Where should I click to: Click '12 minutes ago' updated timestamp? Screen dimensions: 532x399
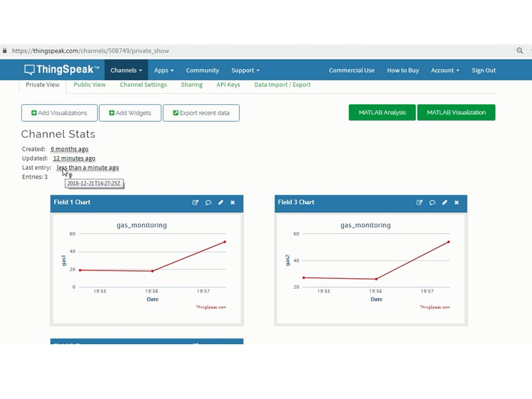tap(74, 159)
